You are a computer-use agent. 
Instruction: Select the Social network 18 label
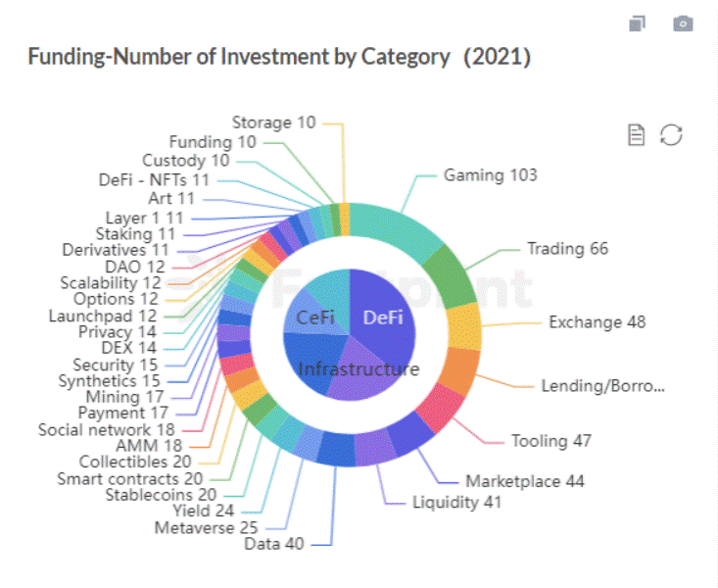tap(106, 430)
